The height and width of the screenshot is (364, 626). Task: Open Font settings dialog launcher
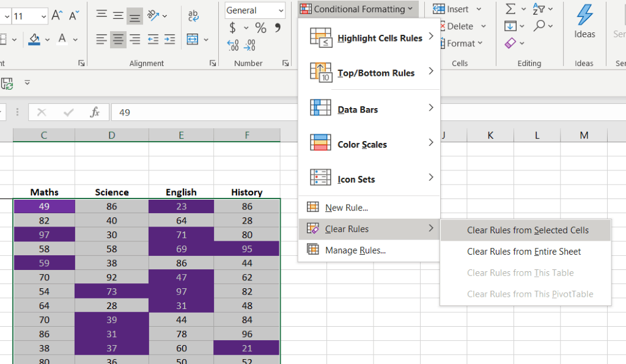click(x=81, y=63)
